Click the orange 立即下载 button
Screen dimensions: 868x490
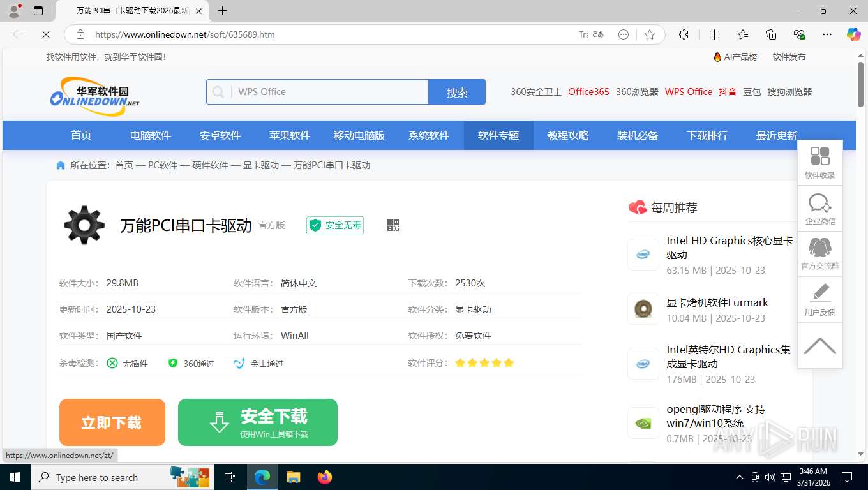tap(112, 422)
